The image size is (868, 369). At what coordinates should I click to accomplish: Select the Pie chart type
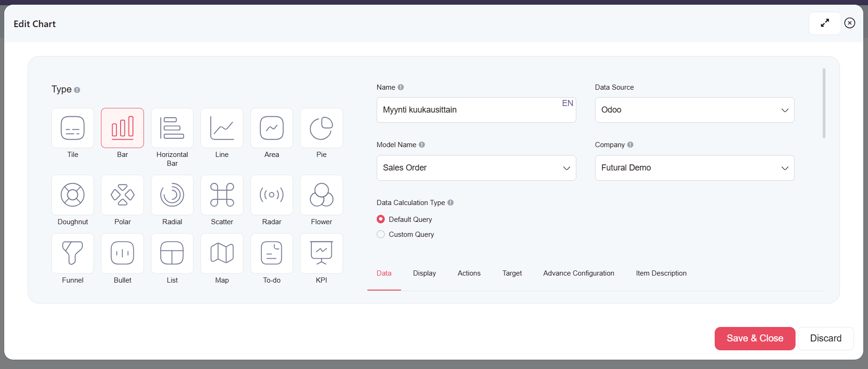[321, 128]
